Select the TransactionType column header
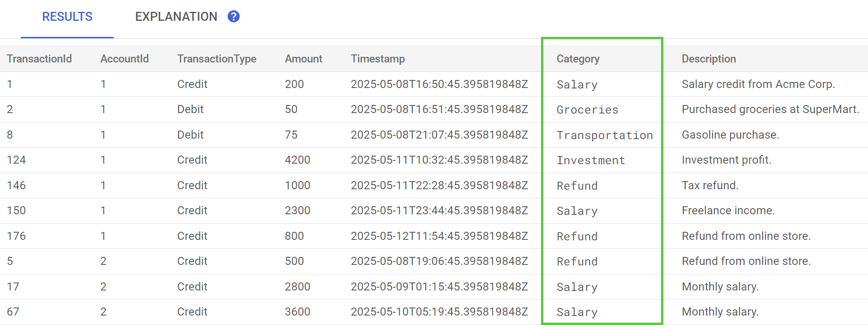This screenshot has width=868, height=325. click(x=216, y=59)
